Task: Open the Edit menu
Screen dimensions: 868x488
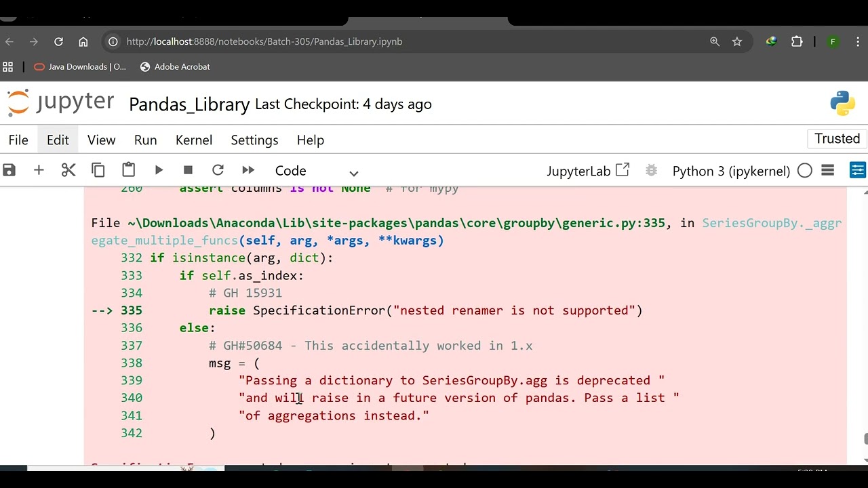Action: 58,140
